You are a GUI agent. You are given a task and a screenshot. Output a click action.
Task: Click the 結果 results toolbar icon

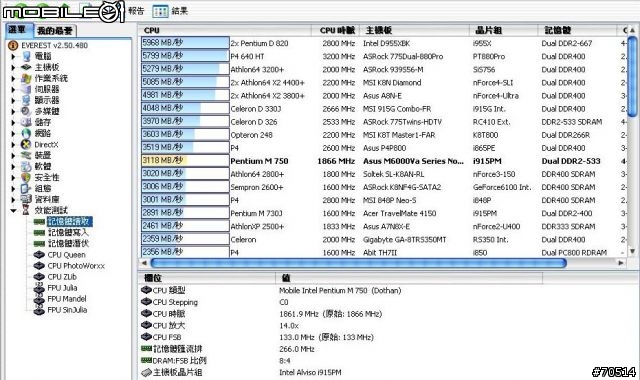(x=160, y=11)
